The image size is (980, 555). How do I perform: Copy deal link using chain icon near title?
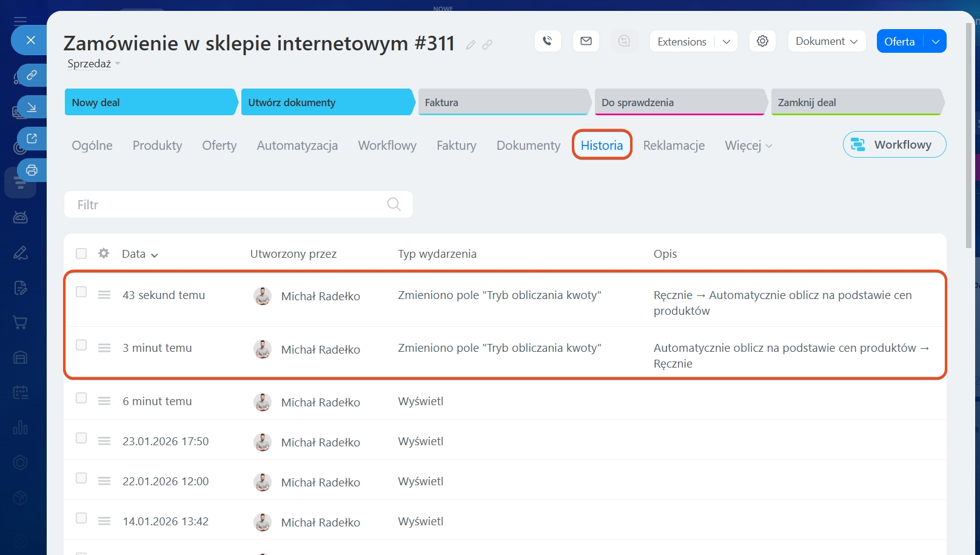(x=487, y=45)
